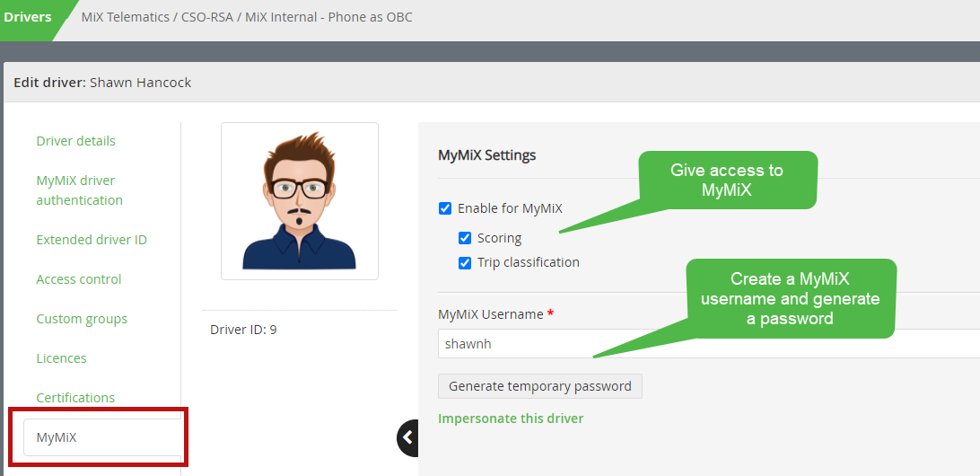The height and width of the screenshot is (476, 980).
Task: Click the MyMiX Username input field
Action: click(709, 343)
